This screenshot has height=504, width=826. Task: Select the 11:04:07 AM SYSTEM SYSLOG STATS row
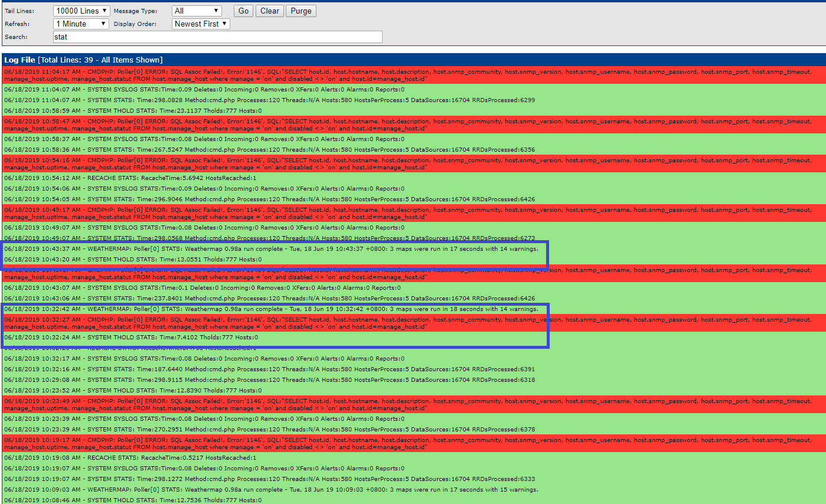point(413,90)
